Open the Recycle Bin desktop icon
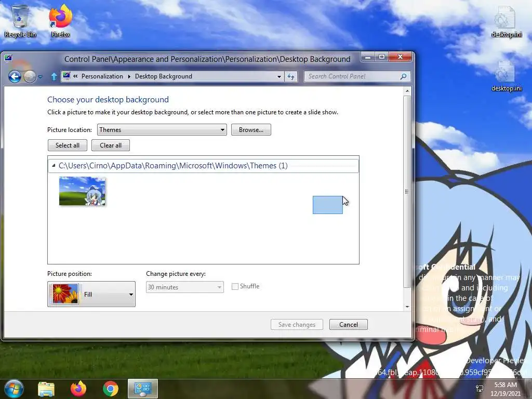Screen dimensions: 532x399 tap(20, 21)
